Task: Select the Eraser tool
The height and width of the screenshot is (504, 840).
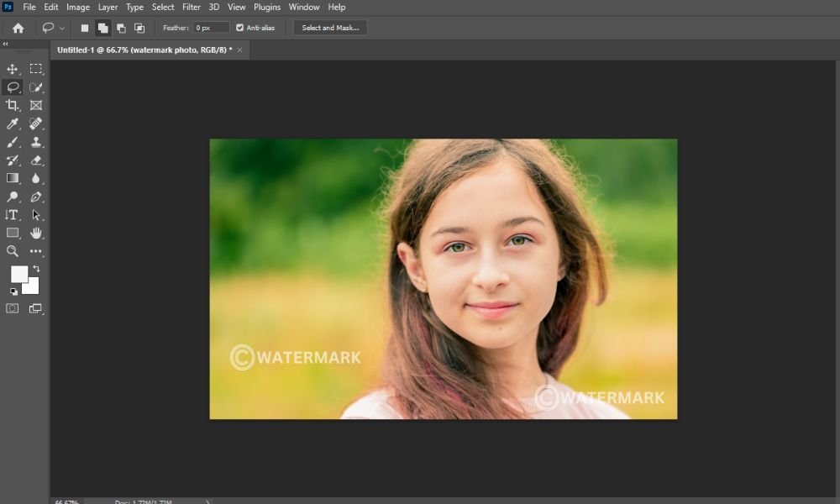Action: (x=36, y=160)
